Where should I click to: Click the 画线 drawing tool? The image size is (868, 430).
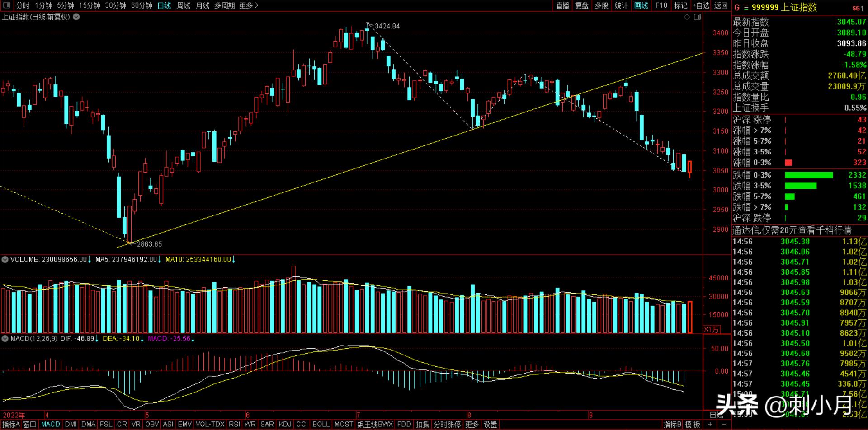pos(641,5)
